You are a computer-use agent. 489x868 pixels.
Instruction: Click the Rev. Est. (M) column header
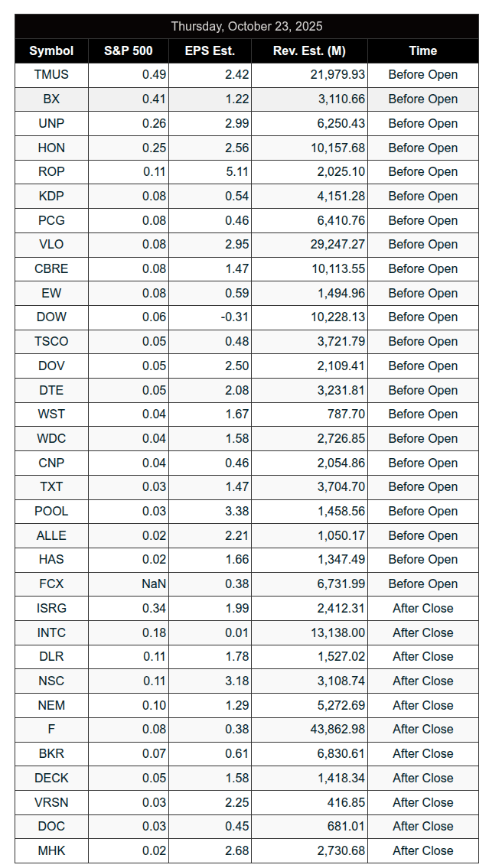click(x=309, y=50)
